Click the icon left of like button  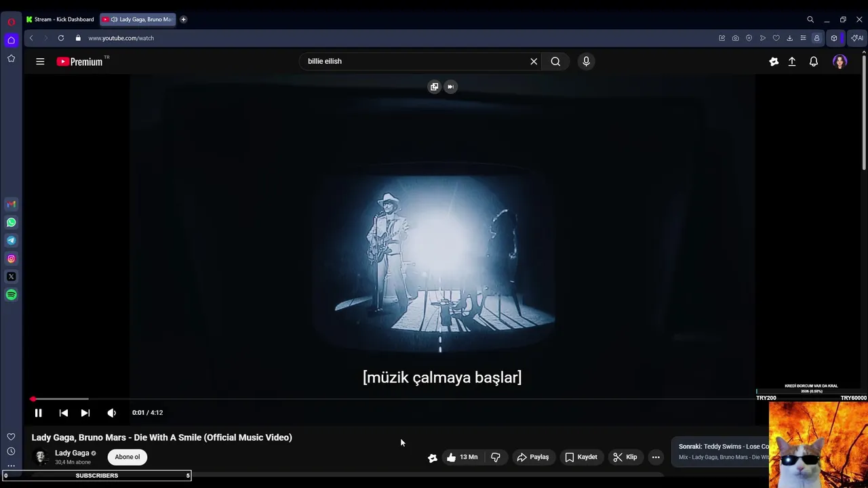click(x=433, y=457)
